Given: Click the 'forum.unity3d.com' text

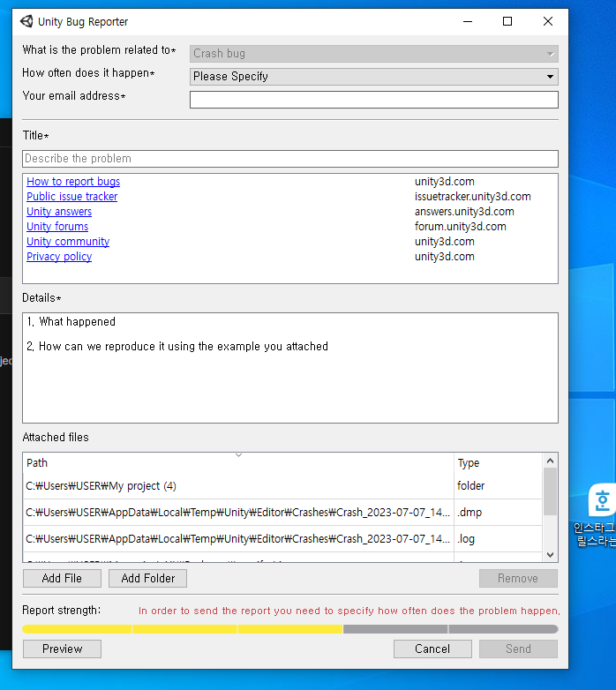Looking at the screenshot, I should coord(461,226).
